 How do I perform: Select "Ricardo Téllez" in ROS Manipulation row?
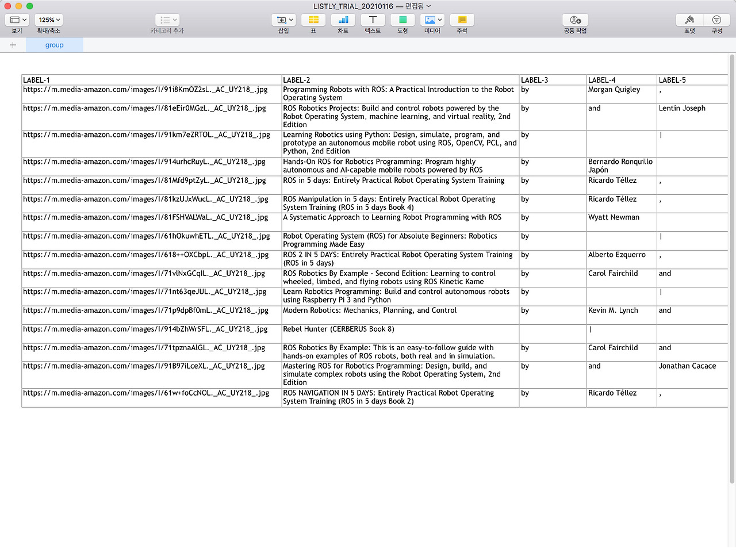[622, 204]
